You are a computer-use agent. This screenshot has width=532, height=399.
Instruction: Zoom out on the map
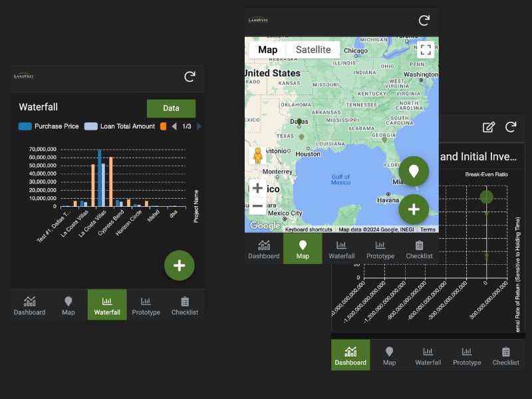point(257,205)
